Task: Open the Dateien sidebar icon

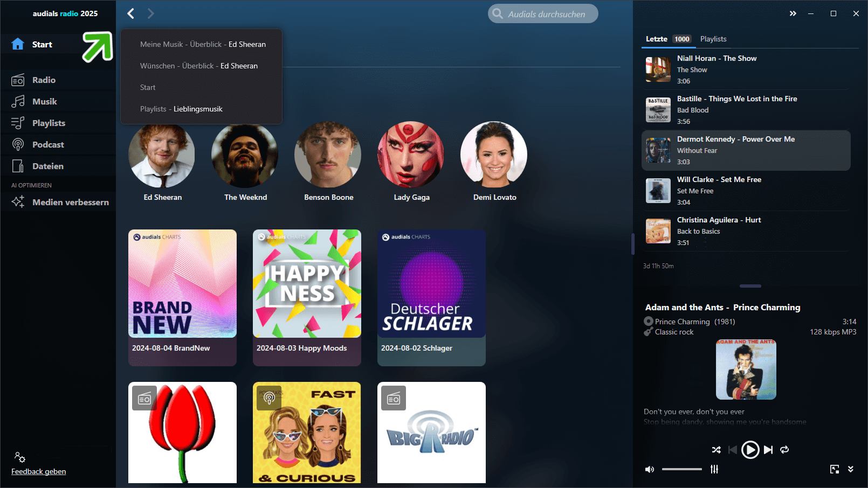Action: [x=18, y=166]
